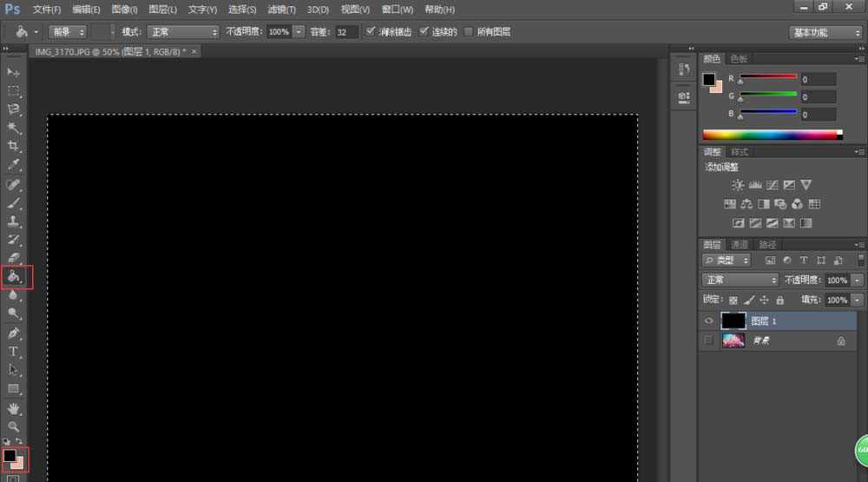Add a Levels adjustment layer
Image resolution: width=868 pixels, height=482 pixels.
click(x=755, y=185)
